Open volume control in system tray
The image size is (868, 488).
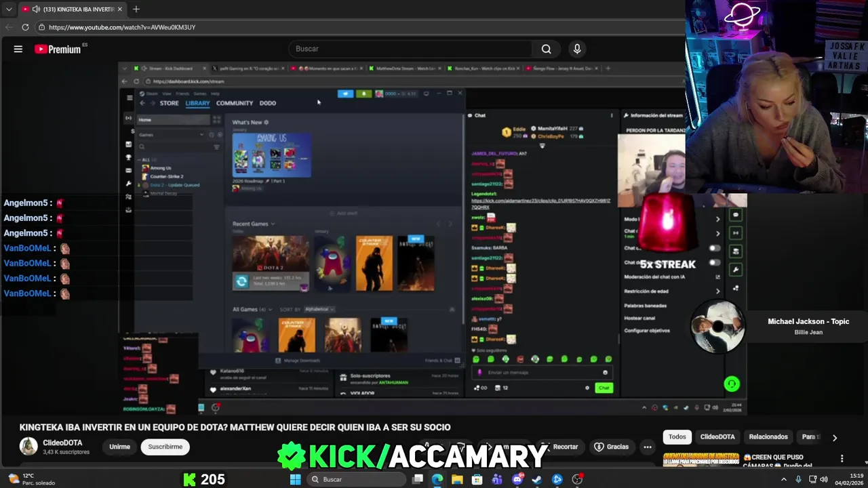point(824,479)
